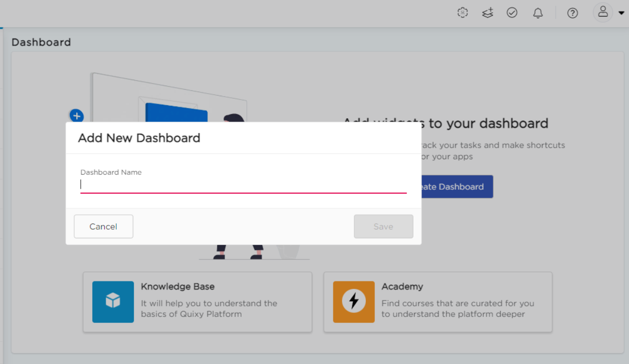Viewport: 629px width, 364px height.
Task: Click the Cancel button in dialog
Action: [103, 226]
